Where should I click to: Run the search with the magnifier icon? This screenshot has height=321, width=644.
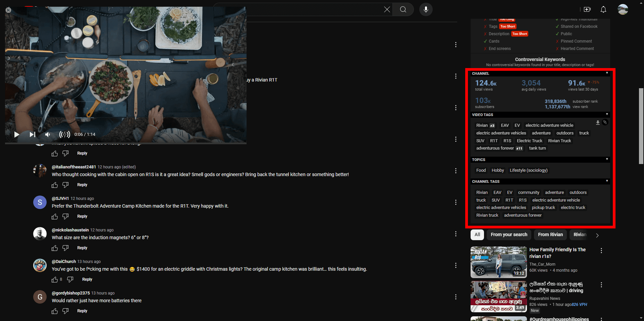pyautogui.click(x=403, y=9)
